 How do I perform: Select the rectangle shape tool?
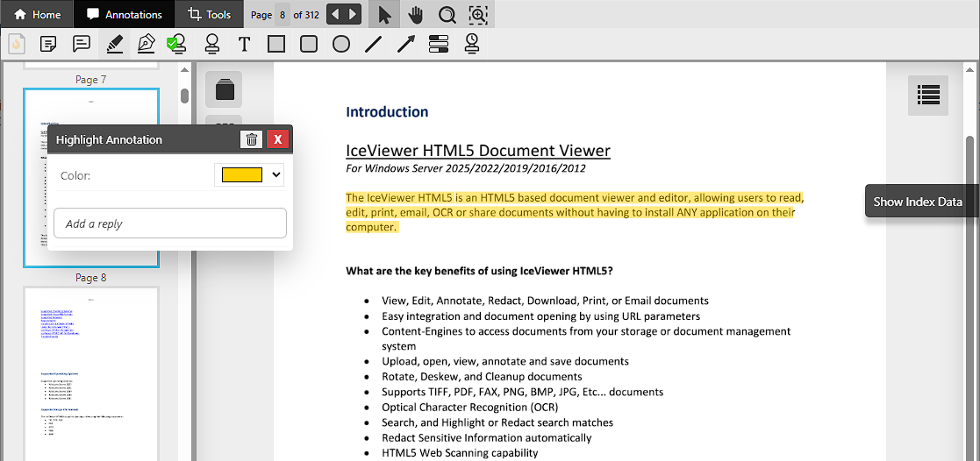pyautogui.click(x=276, y=44)
